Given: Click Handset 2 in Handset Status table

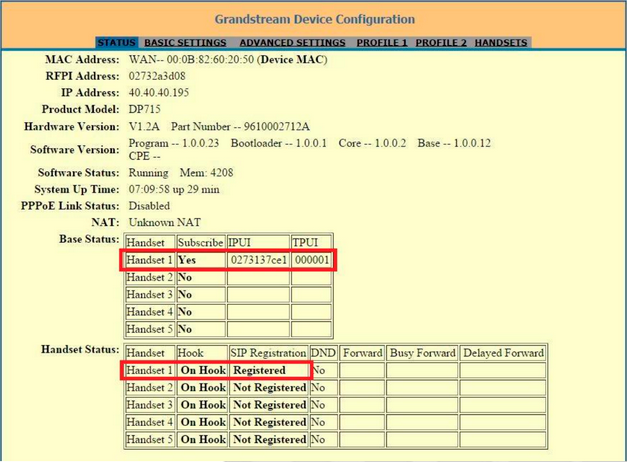Looking at the screenshot, I should click(x=149, y=388).
